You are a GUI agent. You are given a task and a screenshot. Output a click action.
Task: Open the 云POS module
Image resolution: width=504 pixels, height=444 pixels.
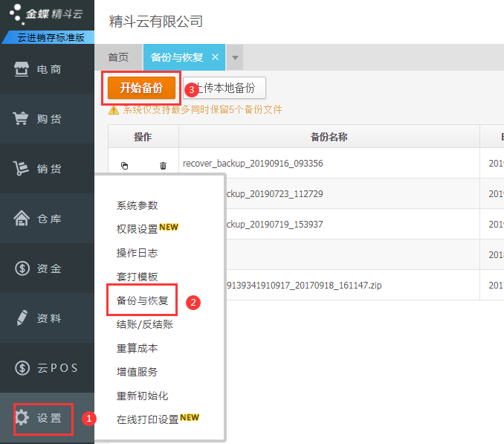(47, 368)
